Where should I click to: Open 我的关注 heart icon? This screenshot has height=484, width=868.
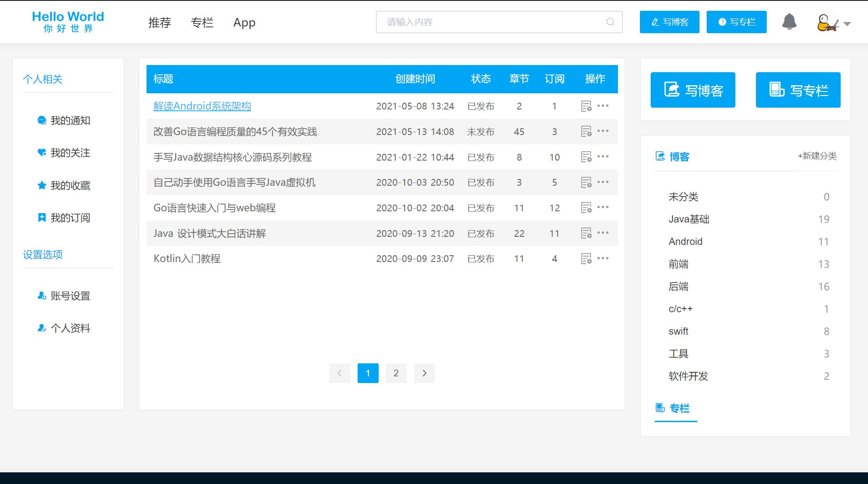tap(42, 153)
